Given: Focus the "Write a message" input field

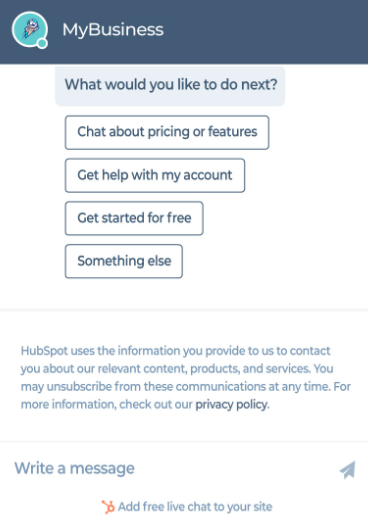Looking at the screenshot, I should click(173, 468).
